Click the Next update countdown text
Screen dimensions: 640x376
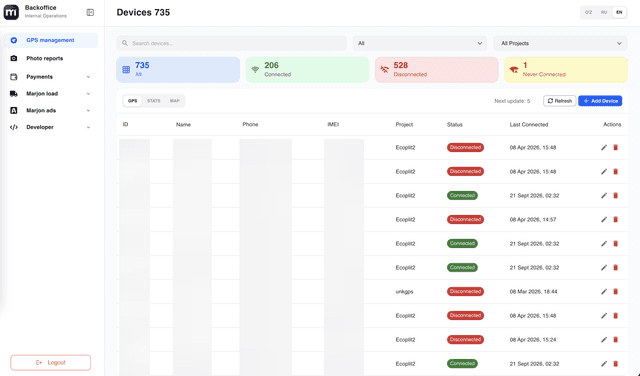512,101
